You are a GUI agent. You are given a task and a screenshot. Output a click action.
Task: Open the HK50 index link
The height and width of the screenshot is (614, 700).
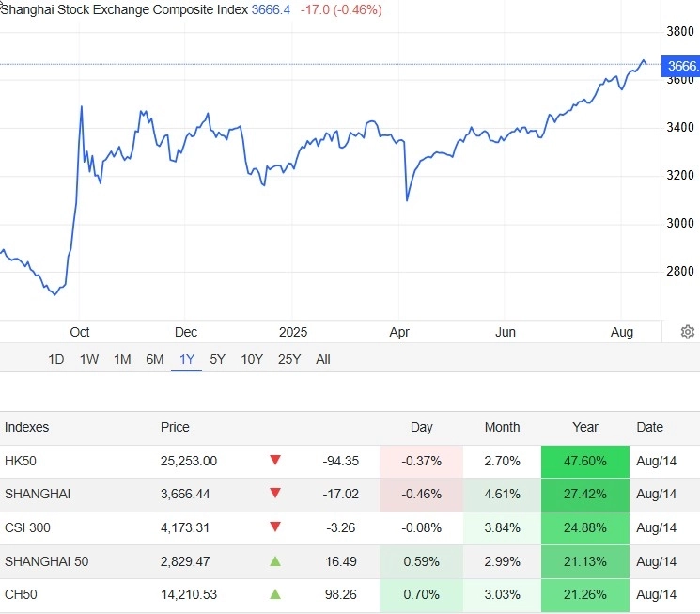pos(20,461)
